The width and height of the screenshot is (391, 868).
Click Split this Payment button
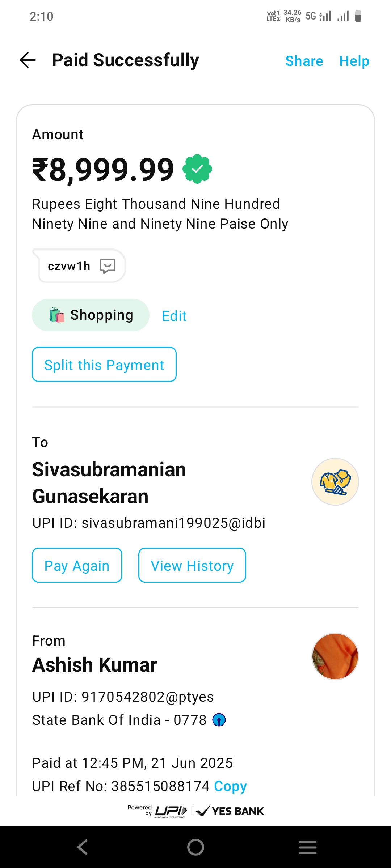(104, 365)
